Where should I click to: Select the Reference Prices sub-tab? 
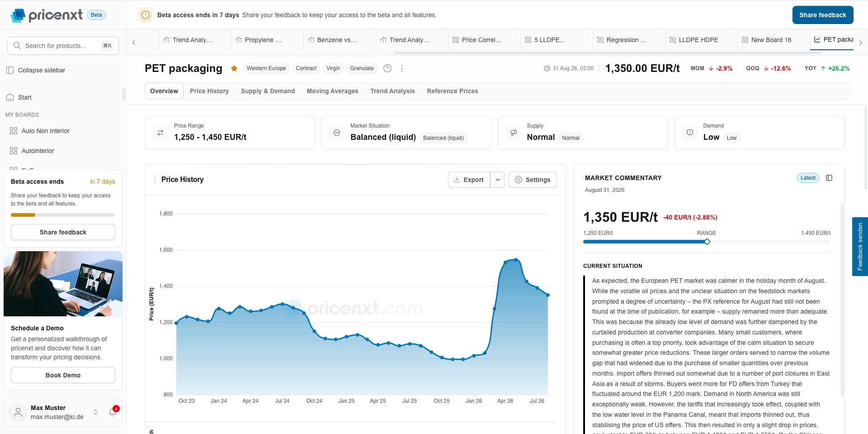click(453, 91)
